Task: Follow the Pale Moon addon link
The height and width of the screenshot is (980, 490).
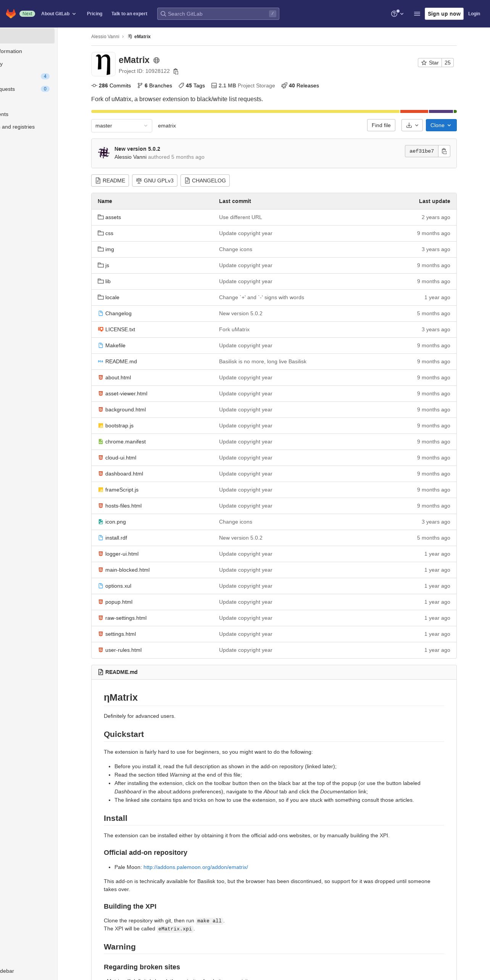Action: (196, 867)
